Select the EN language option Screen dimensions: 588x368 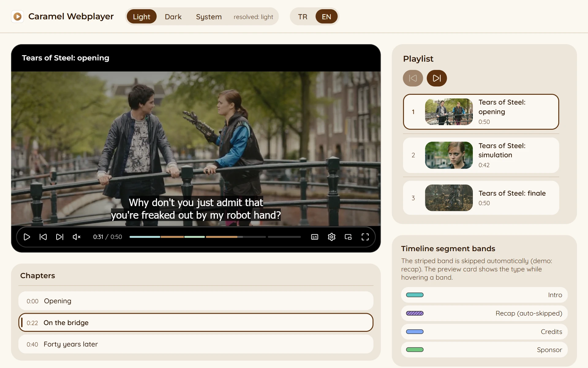click(x=326, y=17)
